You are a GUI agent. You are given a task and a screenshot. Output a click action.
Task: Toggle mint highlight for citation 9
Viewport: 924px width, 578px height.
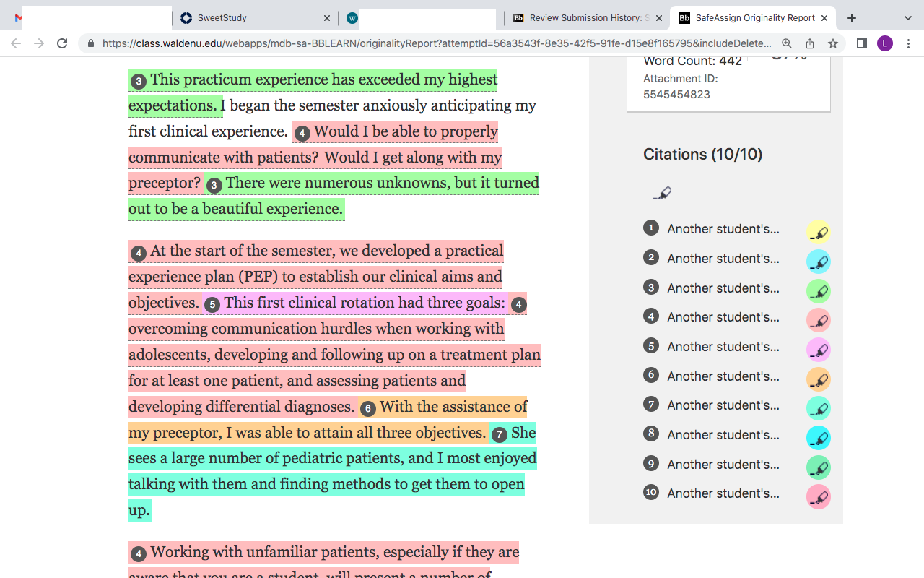point(819,467)
